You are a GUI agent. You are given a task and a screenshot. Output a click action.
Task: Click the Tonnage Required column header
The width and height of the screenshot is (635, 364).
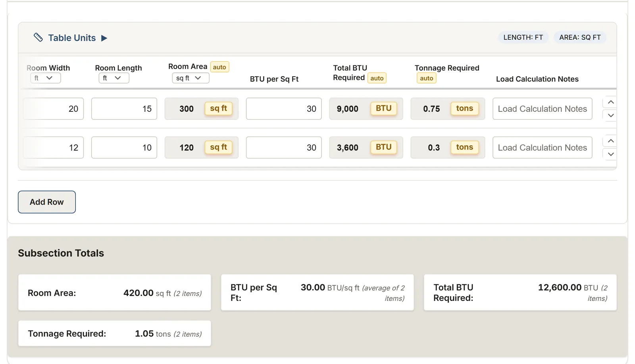(447, 68)
